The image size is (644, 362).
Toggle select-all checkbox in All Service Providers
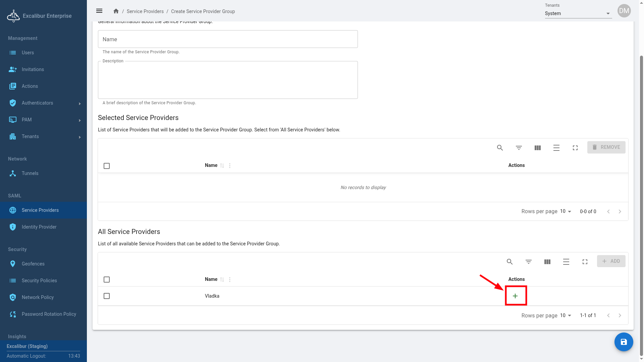pos(107,280)
